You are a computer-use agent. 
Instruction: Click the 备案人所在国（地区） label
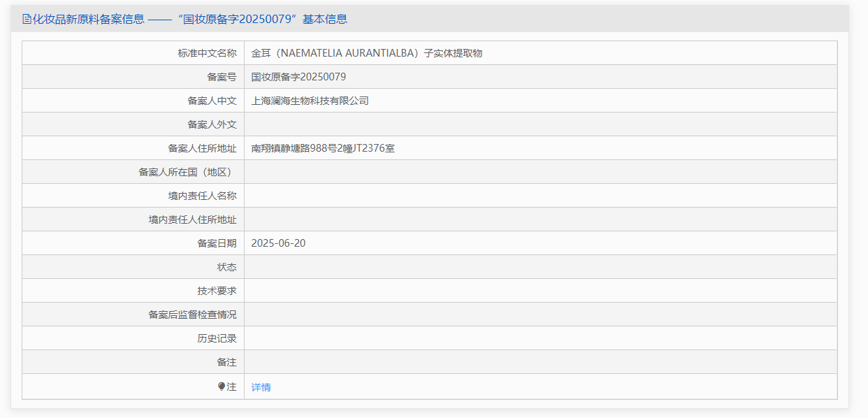pyautogui.click(x=187, y=172)
